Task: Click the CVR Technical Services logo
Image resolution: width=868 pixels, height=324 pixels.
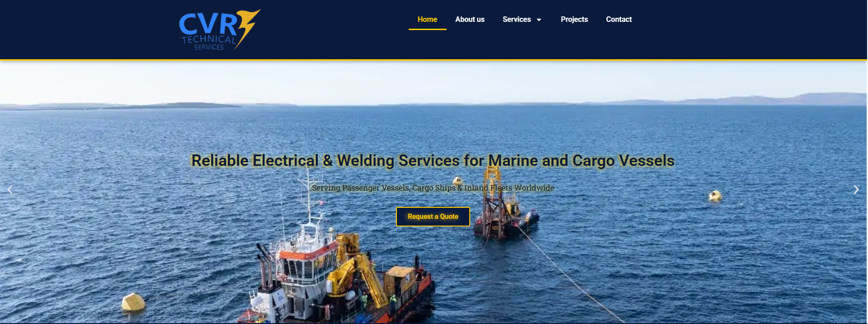Action: coord(219,30)
